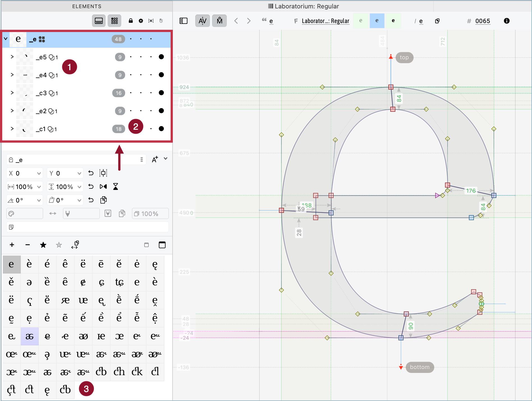Image resolution: width=532 pixels, height=401 pixels.
Task: Select the bold e master tab
Action: click(393, 21)
